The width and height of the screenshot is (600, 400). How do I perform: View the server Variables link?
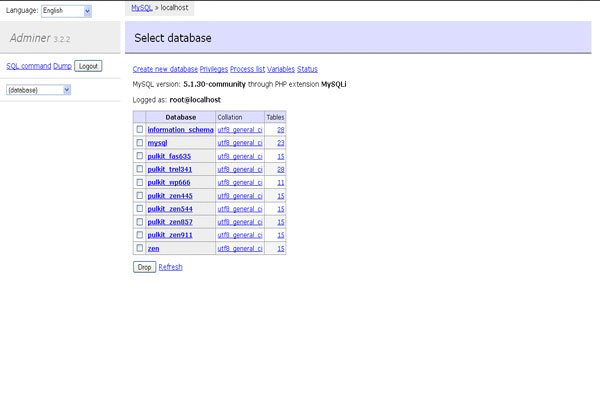coord(281,69)
